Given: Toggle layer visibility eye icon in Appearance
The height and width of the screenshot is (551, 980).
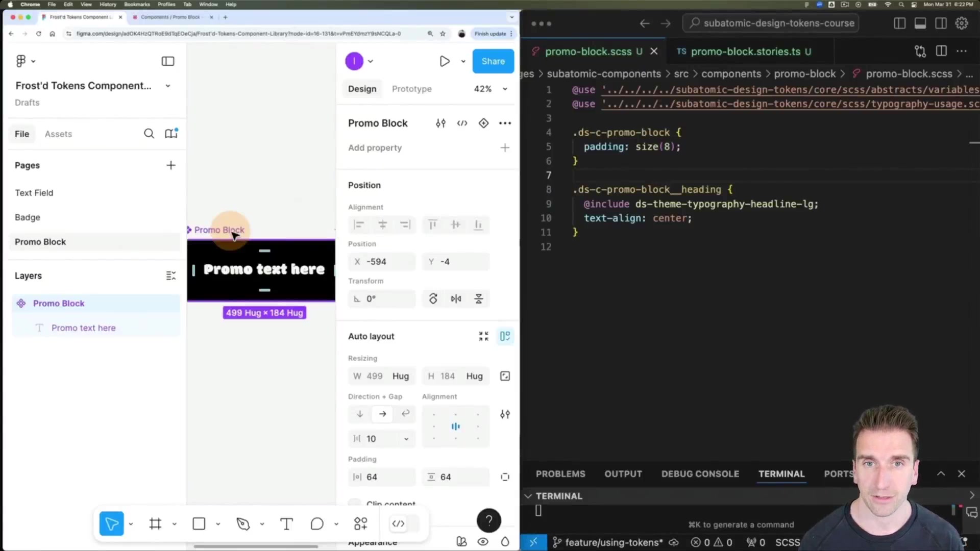Looking at the screenshot, I should click(483, 542).
